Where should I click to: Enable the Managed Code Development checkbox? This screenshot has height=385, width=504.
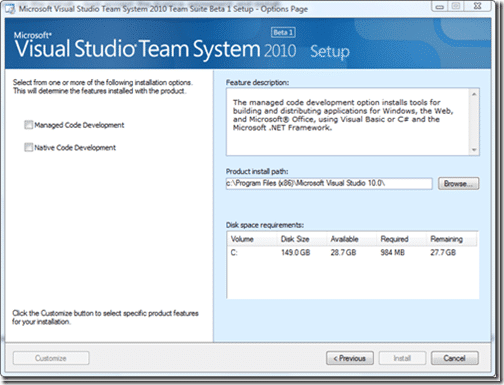[x=28, y=125]
